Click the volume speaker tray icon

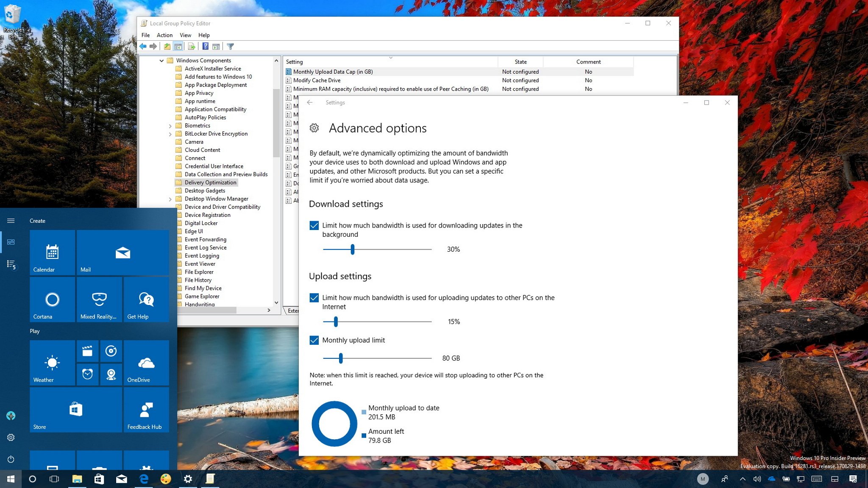pos(757,479)
